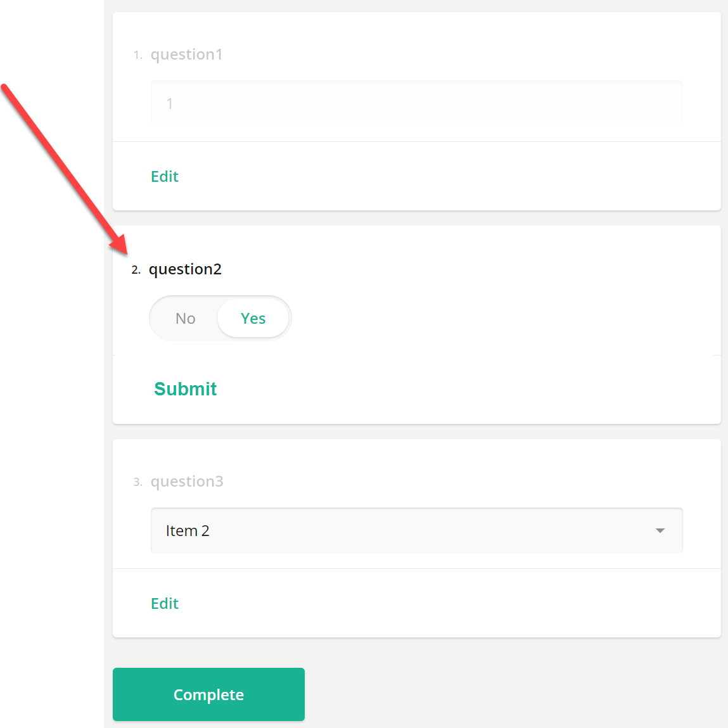The height and width of the screenshot is (728, 728).
Task: Focus the answer field showing placeholder 1
Action: 416,103
